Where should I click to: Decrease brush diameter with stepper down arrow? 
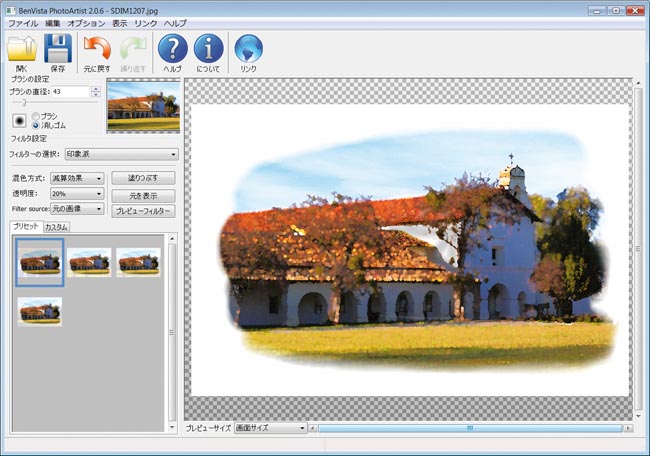(x=96, y=95)
